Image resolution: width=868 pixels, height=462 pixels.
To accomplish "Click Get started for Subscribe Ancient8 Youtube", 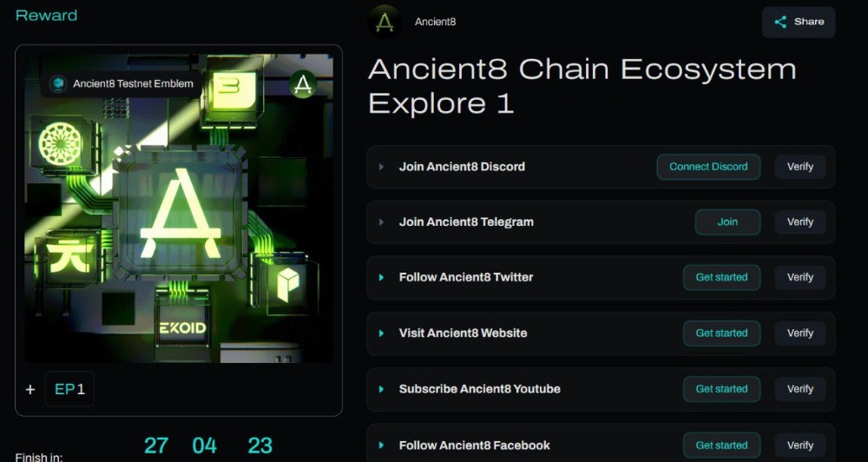I will [721, 389].
